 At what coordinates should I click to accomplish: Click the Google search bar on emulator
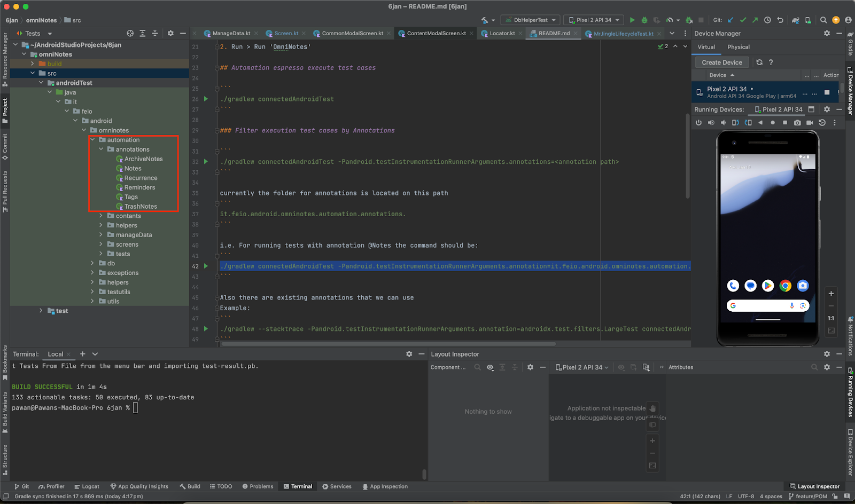click(768, 306)
